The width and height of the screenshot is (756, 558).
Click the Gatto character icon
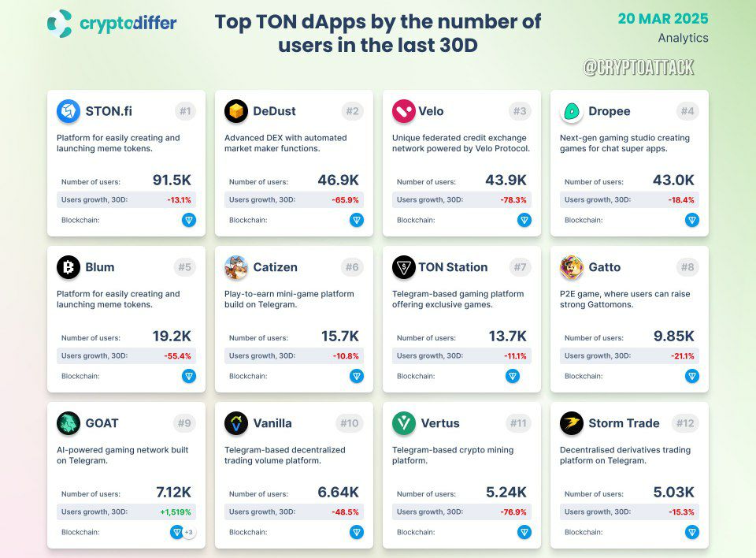pyautogui.click(x=572, y=267)
